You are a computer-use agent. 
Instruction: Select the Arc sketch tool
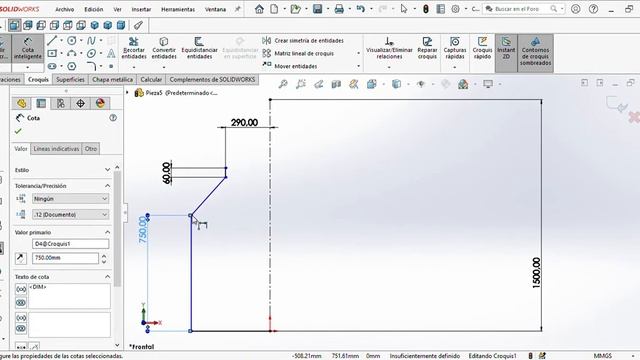click(72, 53)
